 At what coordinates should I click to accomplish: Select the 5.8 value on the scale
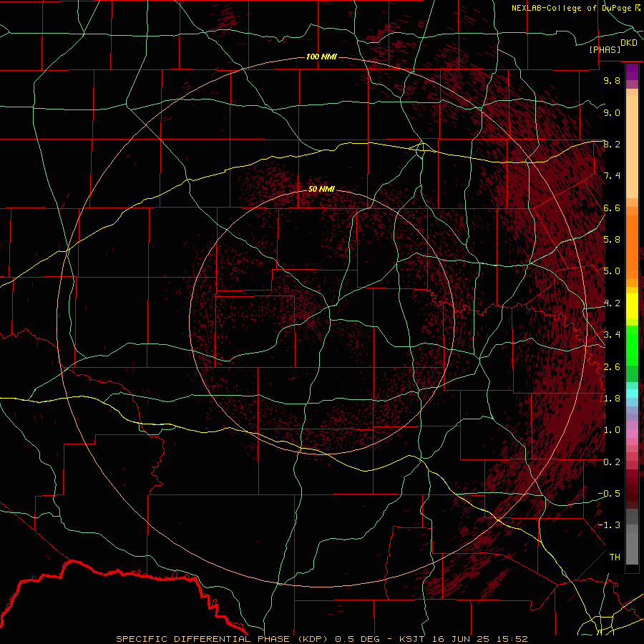coord(612,240)
